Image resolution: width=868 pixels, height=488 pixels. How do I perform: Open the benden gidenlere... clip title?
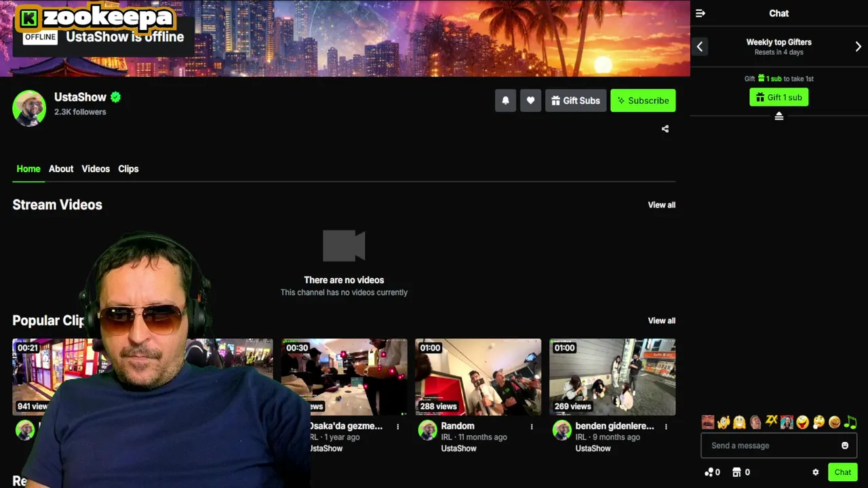(x=615, y=426)
